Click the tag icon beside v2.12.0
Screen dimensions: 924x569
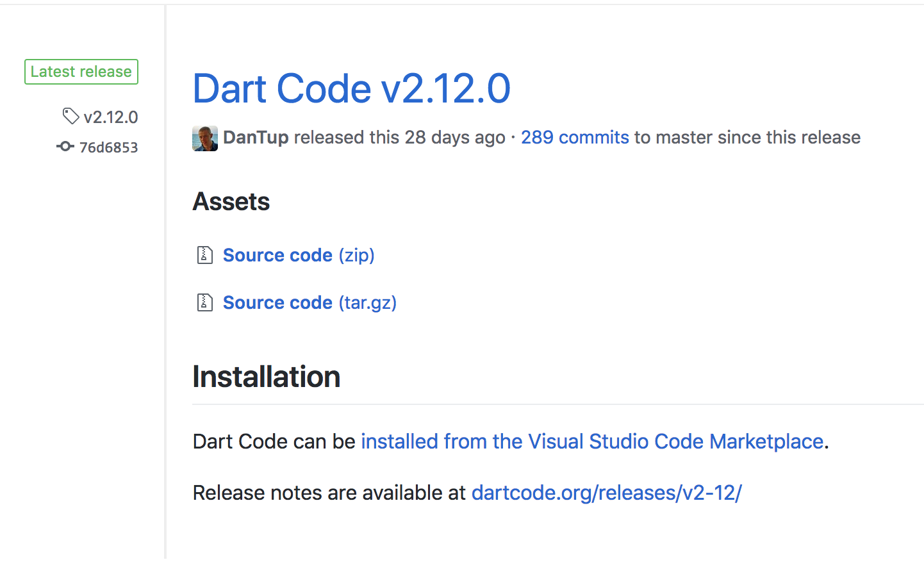(x=70, y=117)
